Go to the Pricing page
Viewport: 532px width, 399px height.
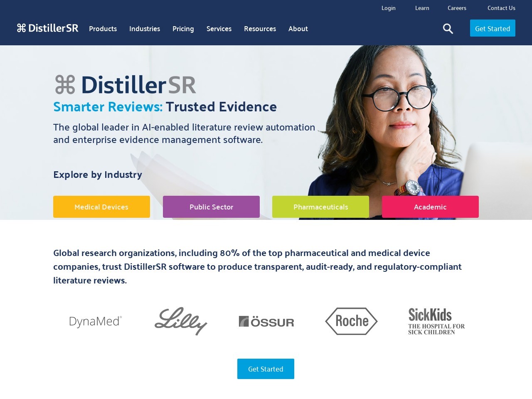[x=183, y=29]
